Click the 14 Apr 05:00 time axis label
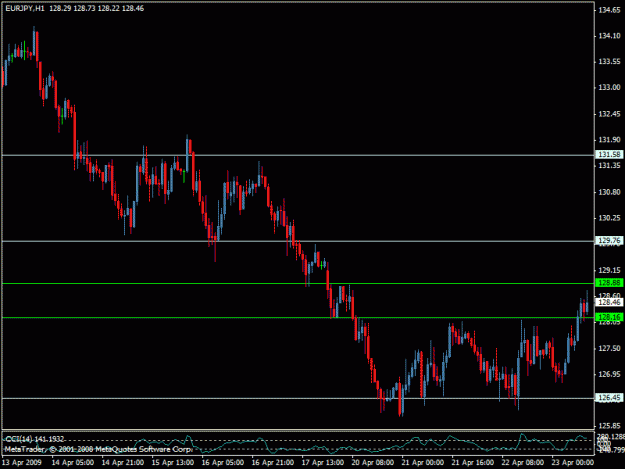 73,462
